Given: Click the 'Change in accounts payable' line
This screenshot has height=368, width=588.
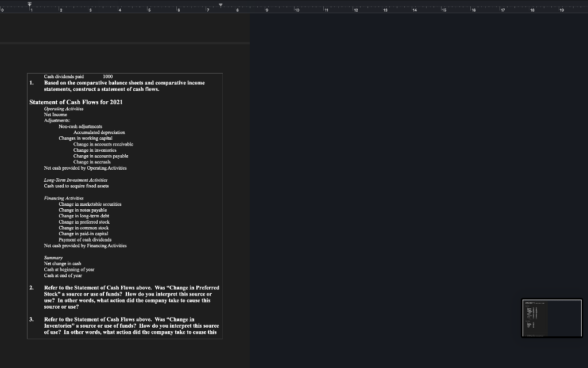Looking at the screenshot, I should 100,156.
